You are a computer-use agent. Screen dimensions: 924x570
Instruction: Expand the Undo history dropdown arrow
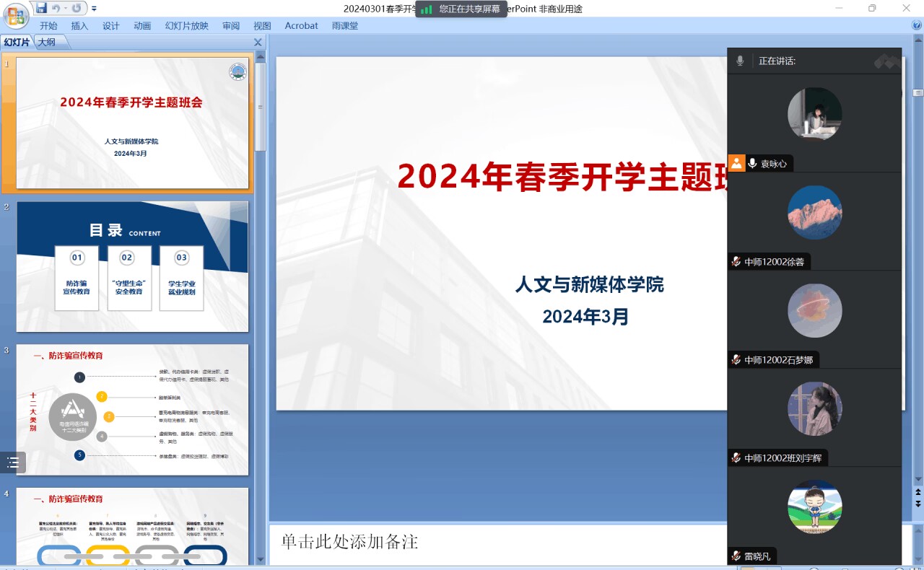pos(66,9)
